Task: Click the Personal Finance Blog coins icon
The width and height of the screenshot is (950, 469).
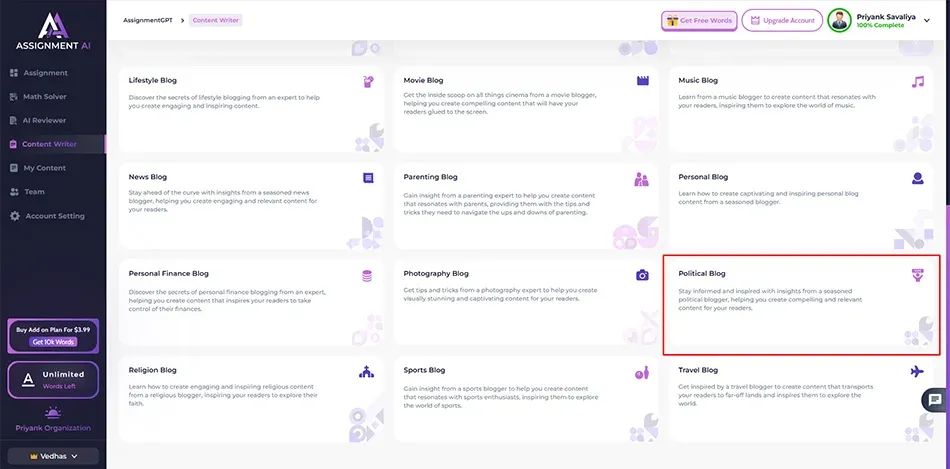Action: tap(368, 275)
